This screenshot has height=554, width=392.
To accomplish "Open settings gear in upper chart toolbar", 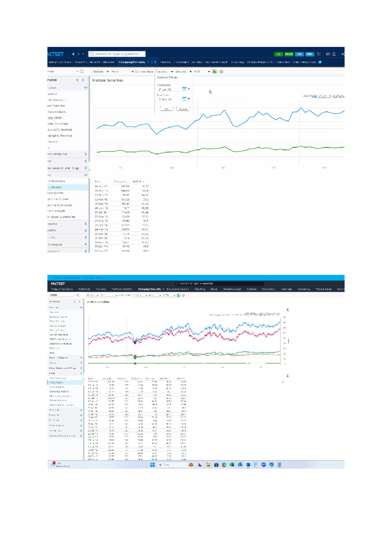I will [x=221, y=72].
